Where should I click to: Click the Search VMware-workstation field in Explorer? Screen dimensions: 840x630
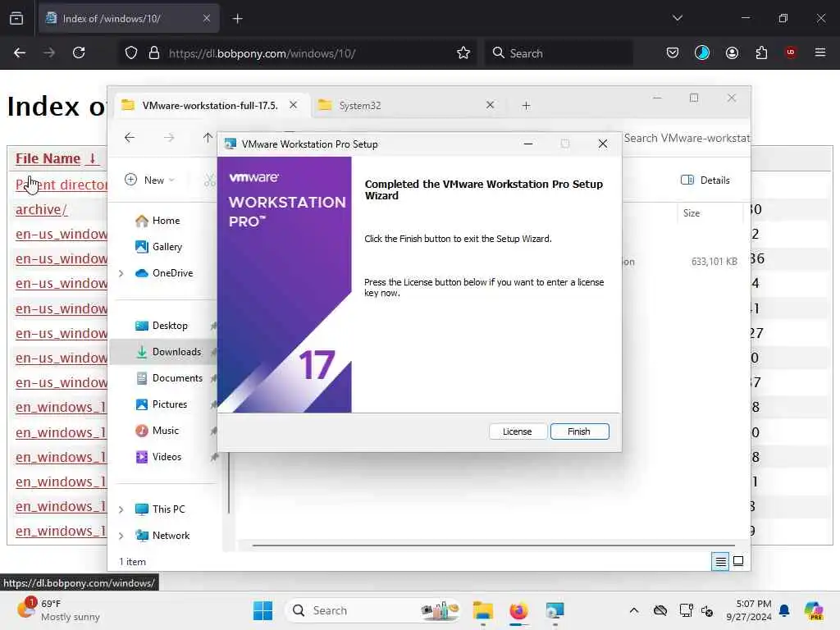[687, 138]
